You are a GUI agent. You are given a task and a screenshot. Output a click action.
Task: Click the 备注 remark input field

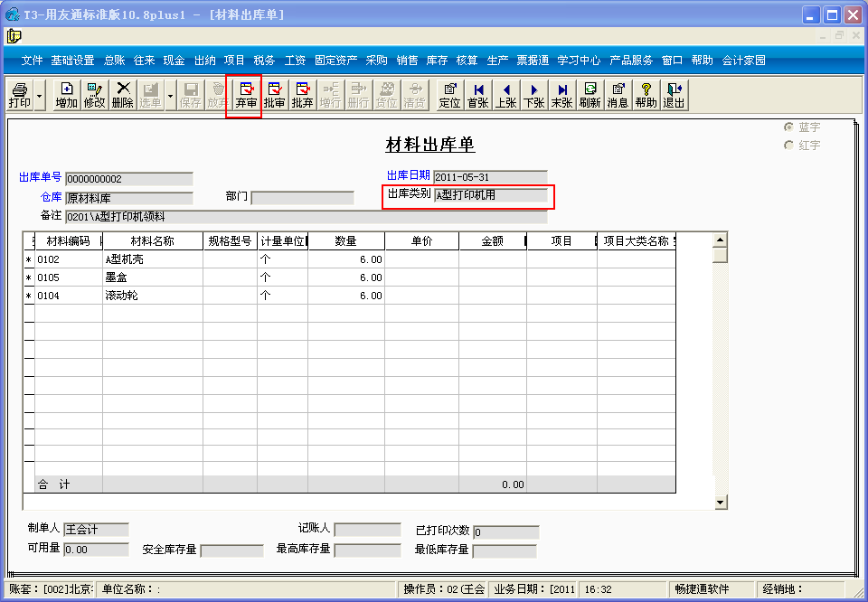tap(307, 217)
